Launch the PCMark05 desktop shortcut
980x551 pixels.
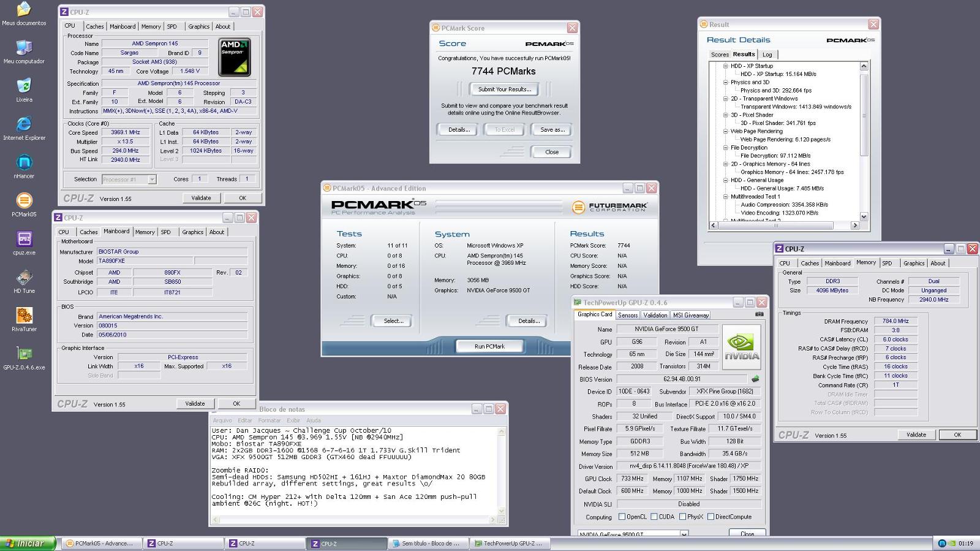coord(24,205)
